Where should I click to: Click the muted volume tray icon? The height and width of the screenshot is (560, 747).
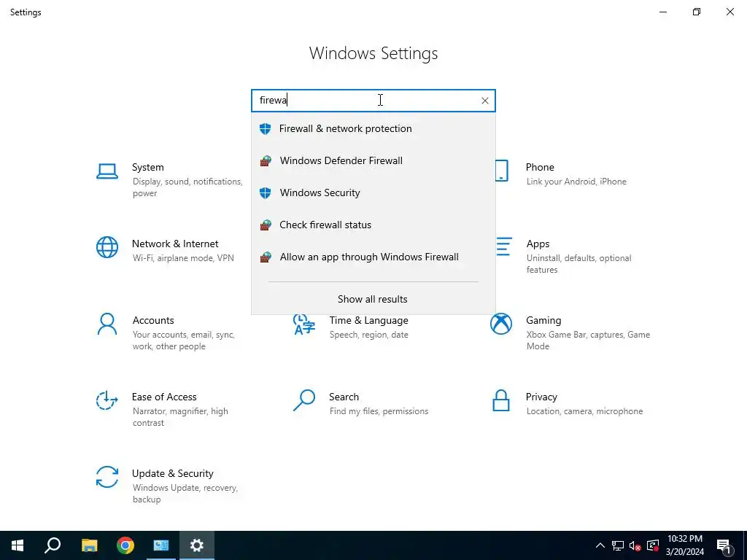tap(635, 545)
